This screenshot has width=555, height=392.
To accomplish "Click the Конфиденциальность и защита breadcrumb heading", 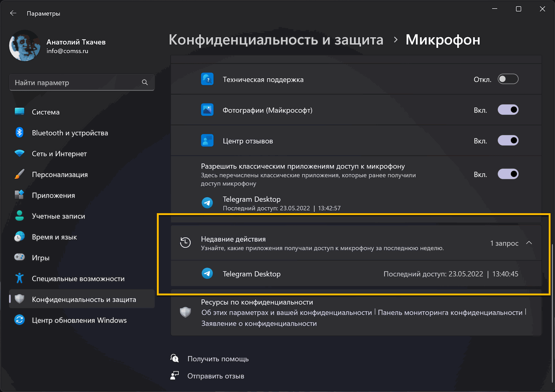I will (276, 40).
